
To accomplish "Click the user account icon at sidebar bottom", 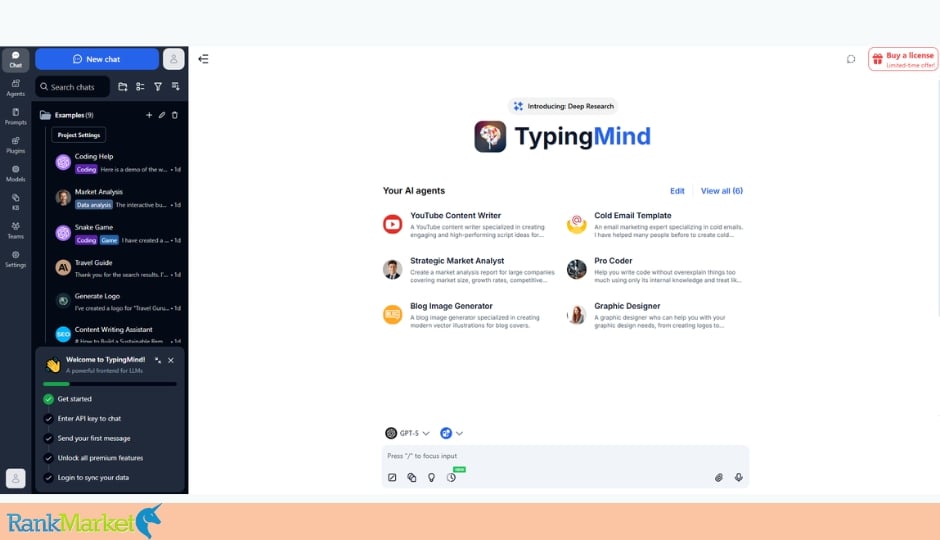I will click(x=16, y=478).
